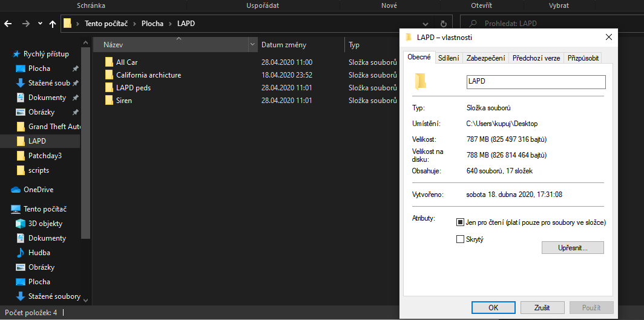Click the search magnifier icon

pyautogui.click(x=473, y=24)
